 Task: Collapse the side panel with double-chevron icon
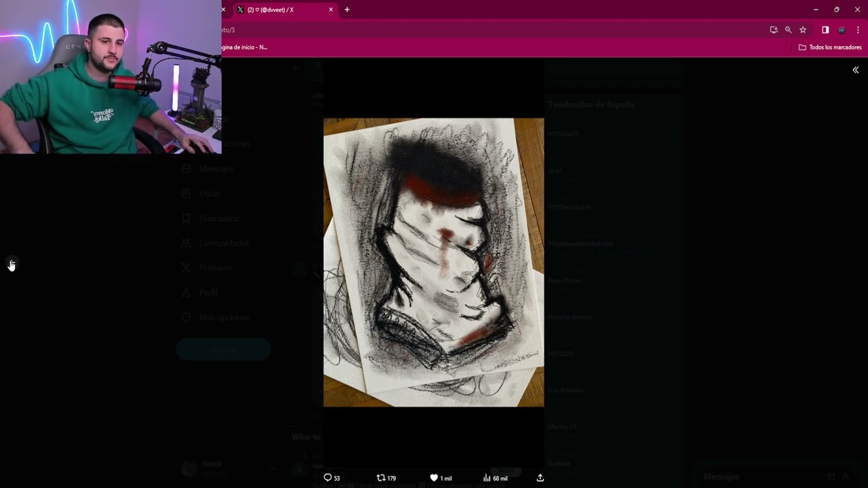click(855, 70)
